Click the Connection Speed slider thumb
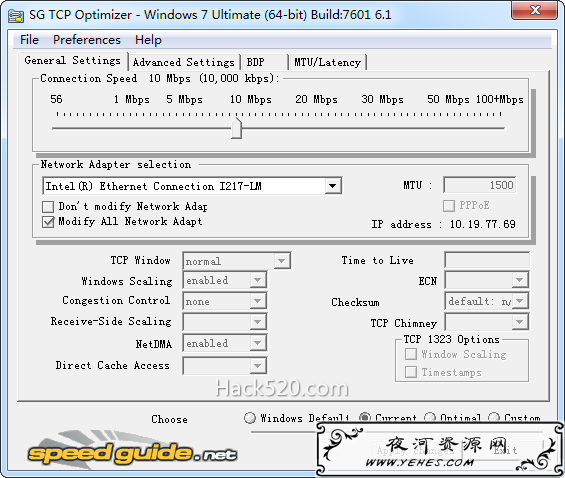 (236, 128)
